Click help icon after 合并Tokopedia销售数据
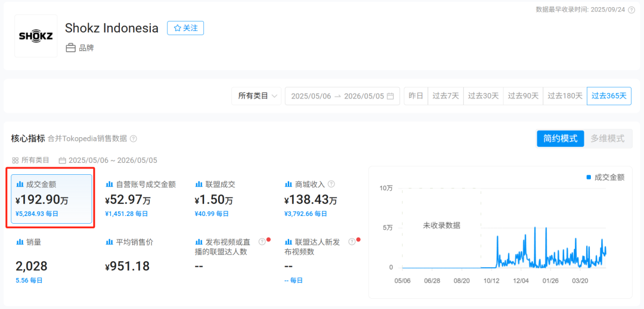The height and width of the screenshot is (309, 644). tap(133, 139)
